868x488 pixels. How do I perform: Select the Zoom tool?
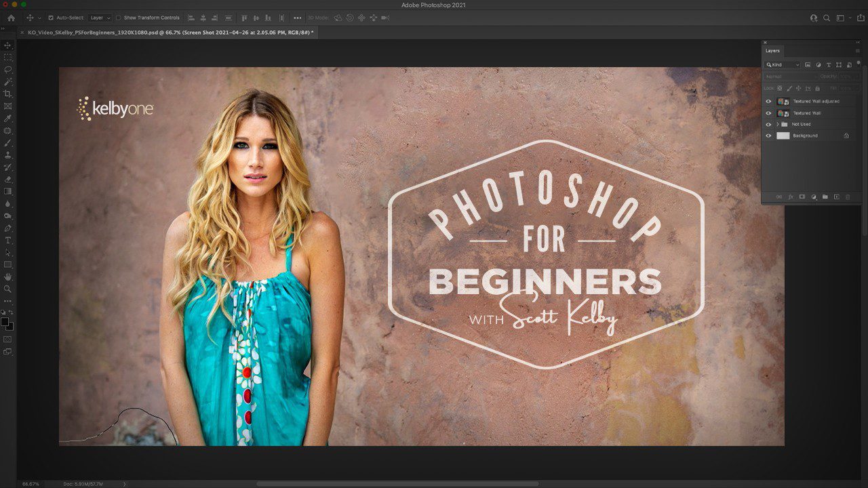8,289
